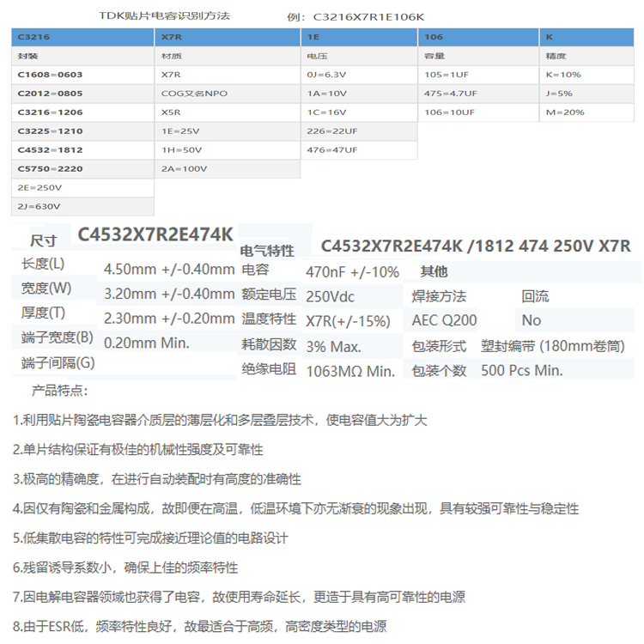This screenshot has width=644, height=644.
Task: Click the cell '475=4.7UF'
Action: [x=478, y=94]
